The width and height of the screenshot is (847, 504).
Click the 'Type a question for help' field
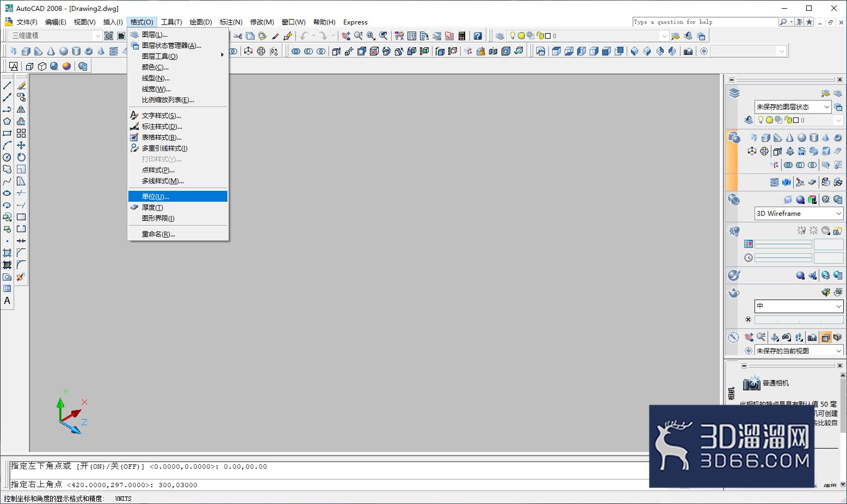pos(705,22)
